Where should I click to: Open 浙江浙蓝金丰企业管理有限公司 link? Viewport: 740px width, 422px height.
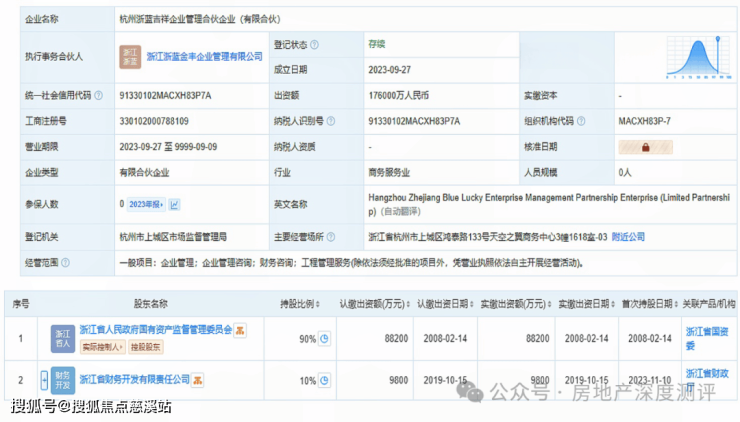coord(204,57)
